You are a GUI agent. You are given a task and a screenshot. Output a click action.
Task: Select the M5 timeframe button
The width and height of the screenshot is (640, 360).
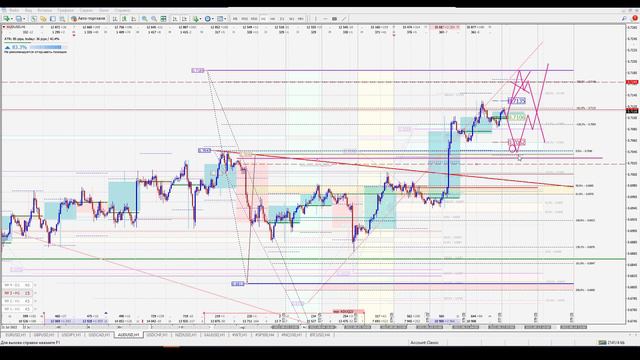click(x=244, y=19)
